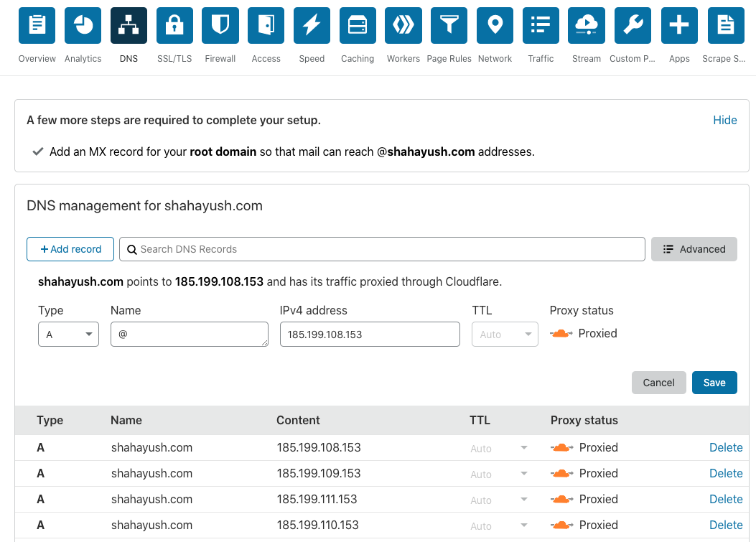
Task: Hide the setup steps notice
Action: [724, 120]
